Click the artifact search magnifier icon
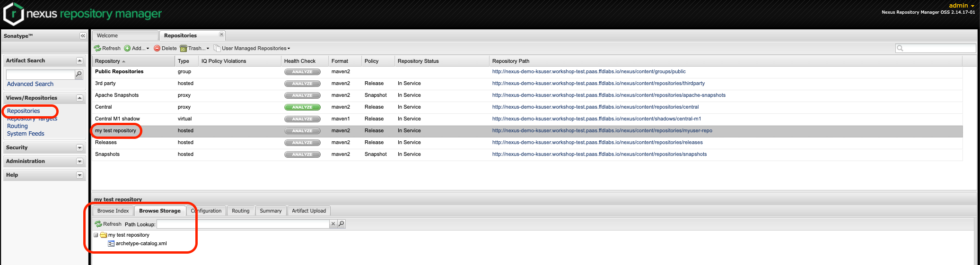Image resolution: width=980 pixels, height=265 pixels. [79, 74]
